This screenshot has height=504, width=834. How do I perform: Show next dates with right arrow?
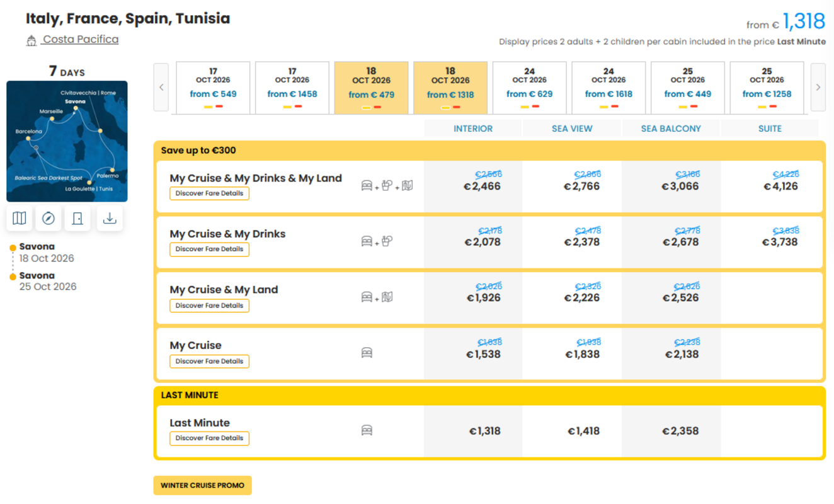[818, 87]
